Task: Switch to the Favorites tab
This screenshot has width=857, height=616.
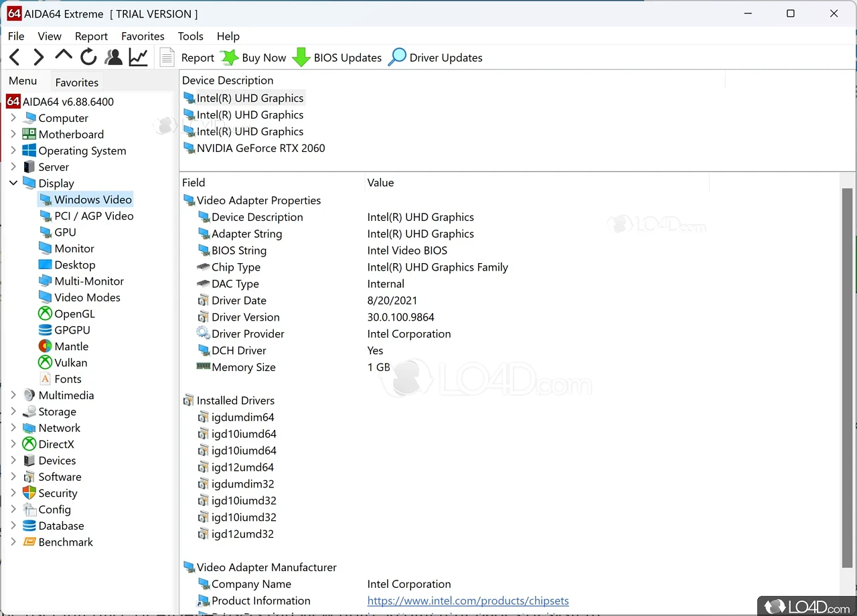Action: click(x=77, y=82)
